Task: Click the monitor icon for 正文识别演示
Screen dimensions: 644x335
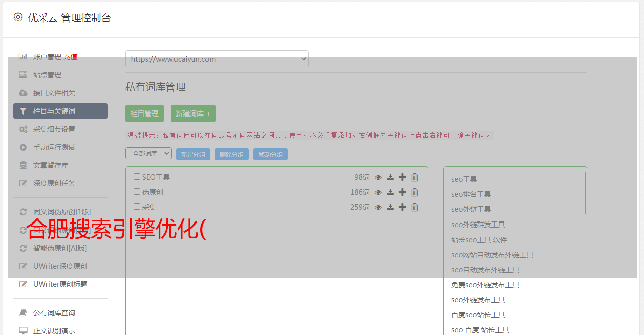Action: click(23, 331)
